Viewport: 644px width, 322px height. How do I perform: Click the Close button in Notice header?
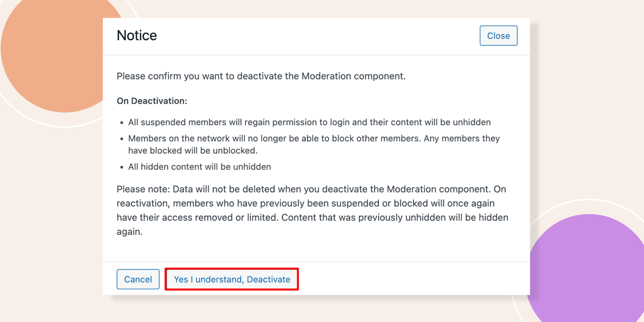[498, 36]
